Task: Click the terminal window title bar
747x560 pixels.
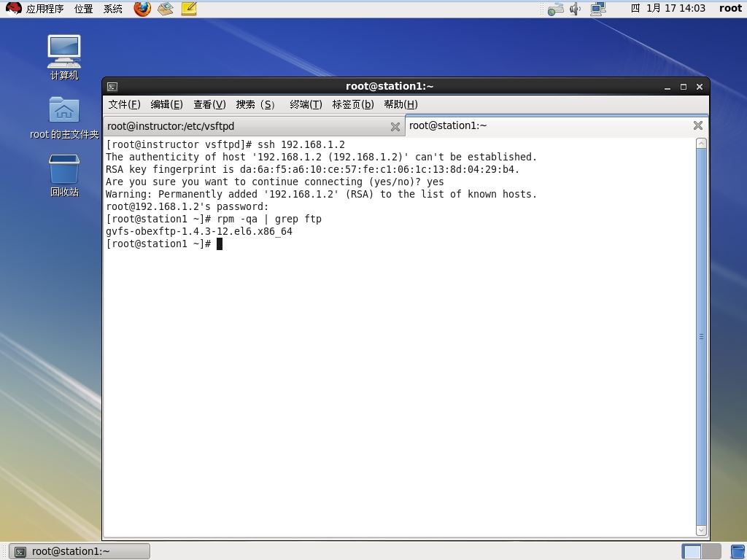Action: coord(390,87)
